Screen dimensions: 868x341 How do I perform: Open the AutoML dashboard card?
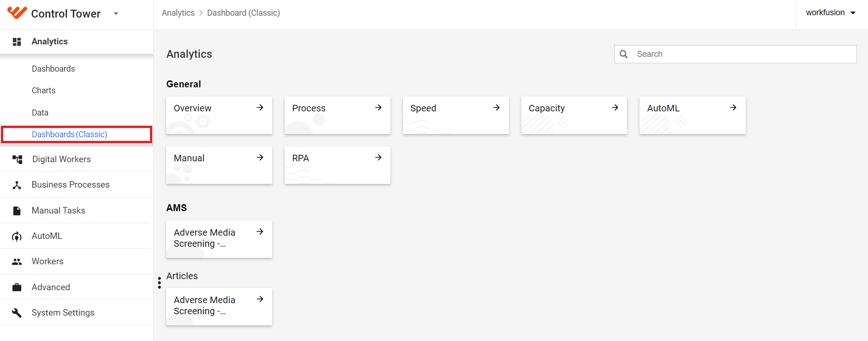coord(693,116)
